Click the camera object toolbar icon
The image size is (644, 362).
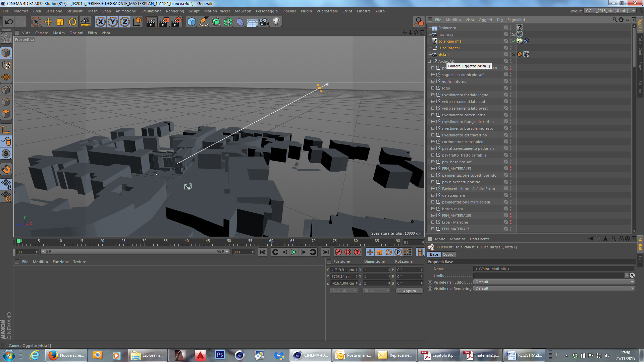pyautogui.click(x=264, y=22)
